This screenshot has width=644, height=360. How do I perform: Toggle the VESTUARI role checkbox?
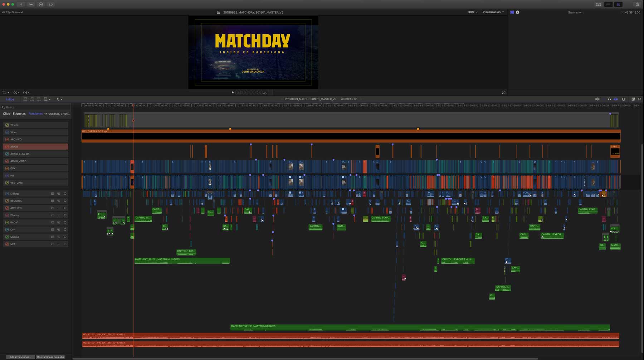[x=7, y=183]
